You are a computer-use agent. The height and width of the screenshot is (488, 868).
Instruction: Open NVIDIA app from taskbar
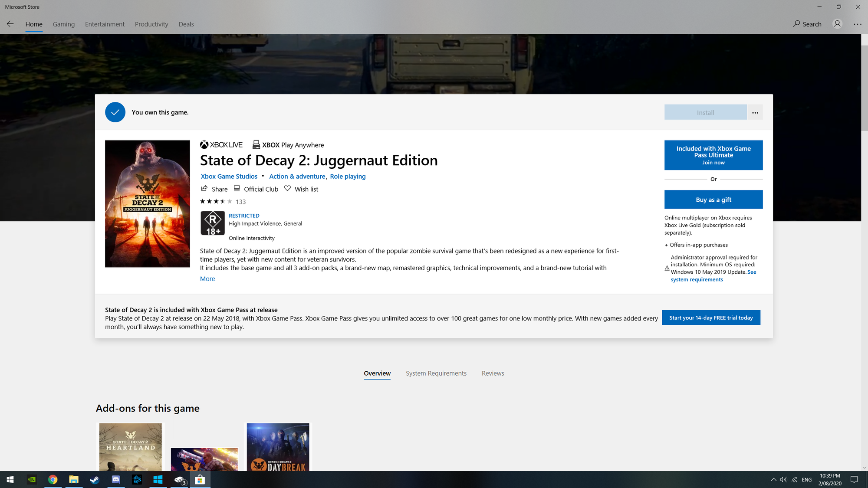click(x=32, y=479)
